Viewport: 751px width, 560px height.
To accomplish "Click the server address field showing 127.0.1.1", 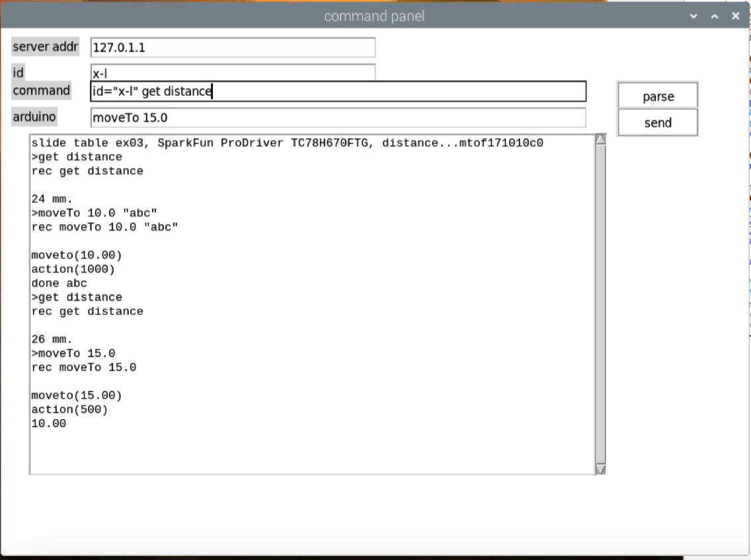I will pos(231,48).
